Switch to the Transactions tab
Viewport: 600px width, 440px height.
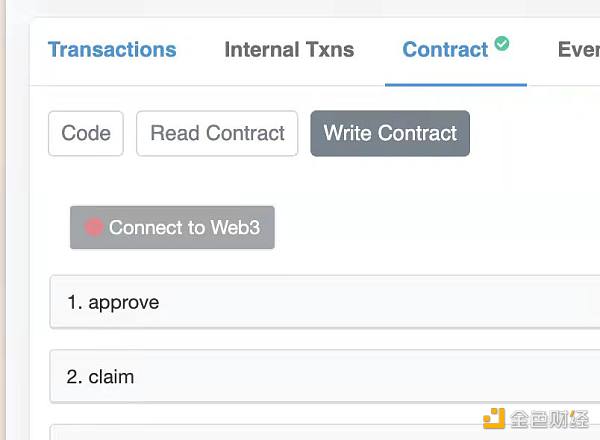(x=112, y=49)
